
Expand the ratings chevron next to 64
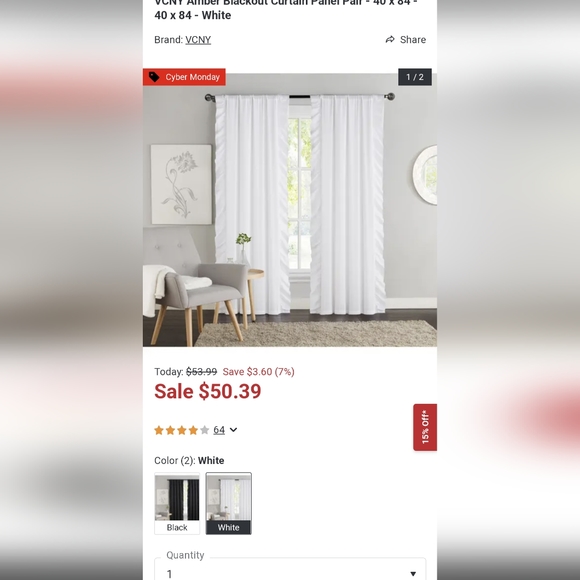pyautogui.click(x=233, y=430)
